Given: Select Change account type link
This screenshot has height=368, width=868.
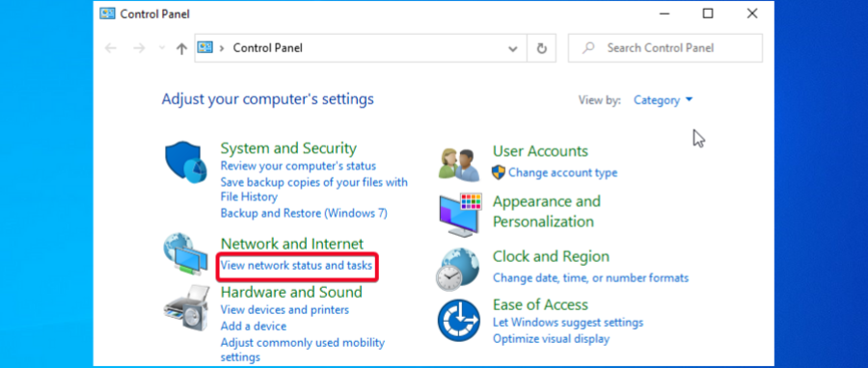Looking at the screenshot, I should click(x=563, y=173).
